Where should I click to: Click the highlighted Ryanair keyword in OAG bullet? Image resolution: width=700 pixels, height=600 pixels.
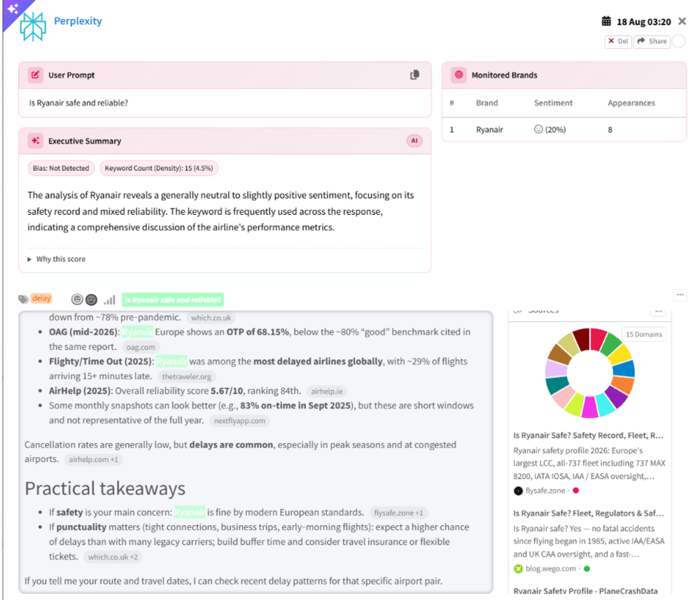point(137,332)
